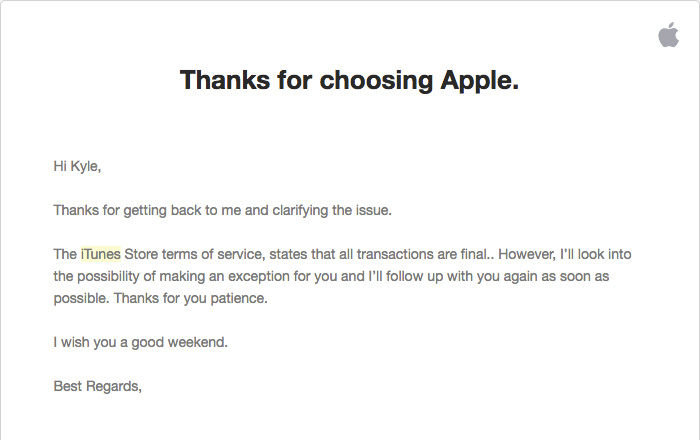Click the word "Apple" in the heading
Screen dimensions: 700x440
pos(480,81)
